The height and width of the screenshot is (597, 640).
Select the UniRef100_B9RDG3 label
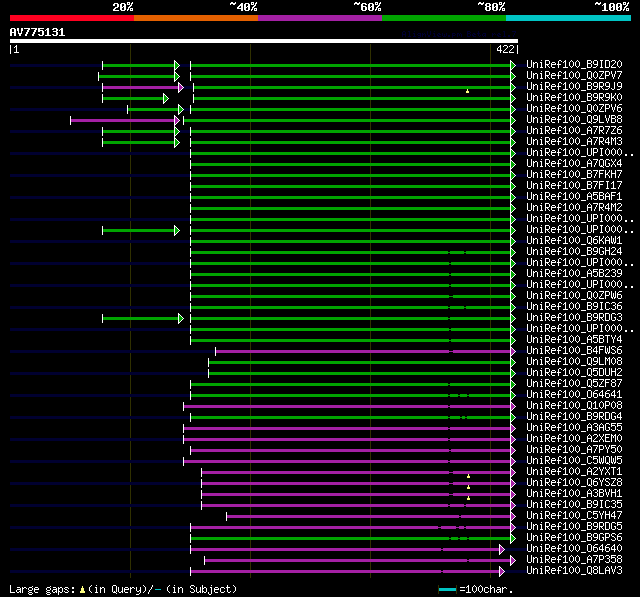pyautogui.click(x=574, y=318)
